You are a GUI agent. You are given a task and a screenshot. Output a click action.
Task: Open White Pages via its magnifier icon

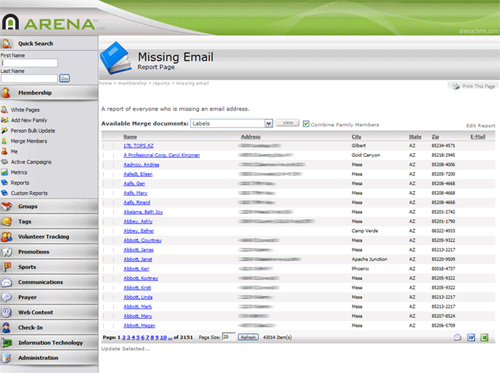click(x=4, y=109)
